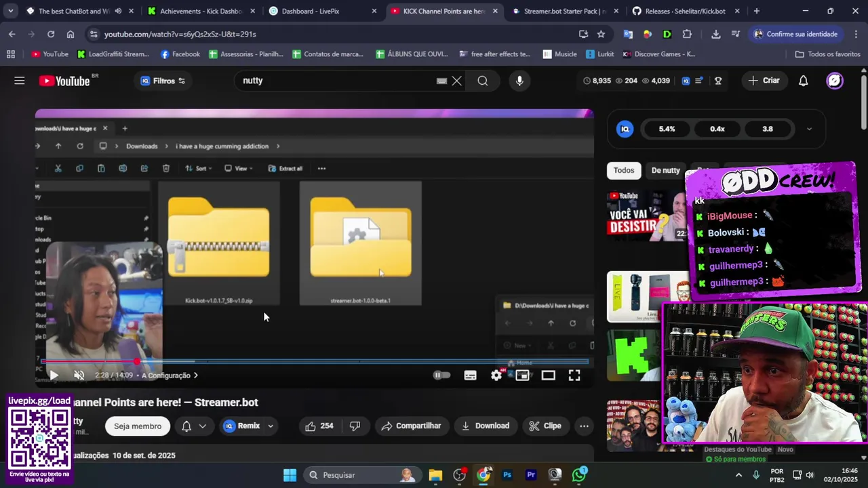Go to YouTube home via the logo
The image size is (868, 488).
[x=64, y=81]
